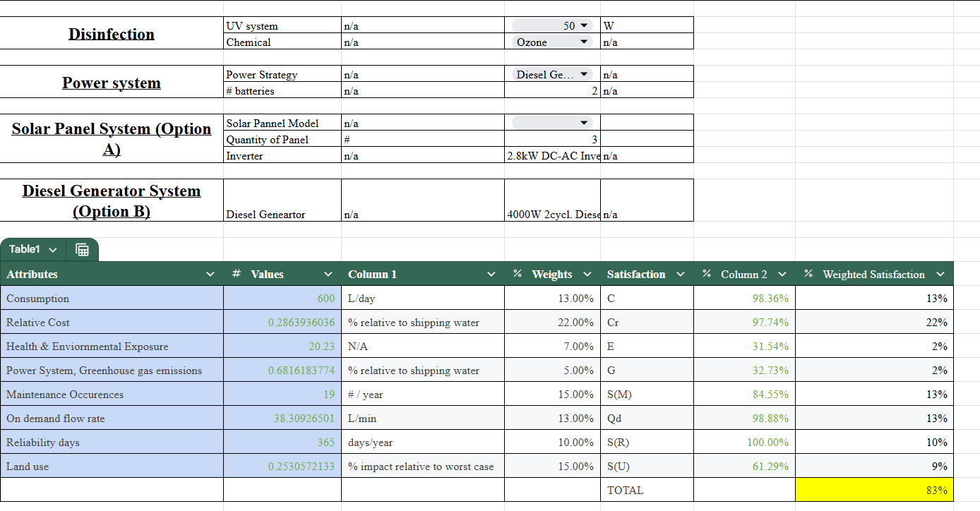Click the percent icon in Column 2 header
Image resolution: width=980 pixels, height=511 pixels.
tap(707, 274)
